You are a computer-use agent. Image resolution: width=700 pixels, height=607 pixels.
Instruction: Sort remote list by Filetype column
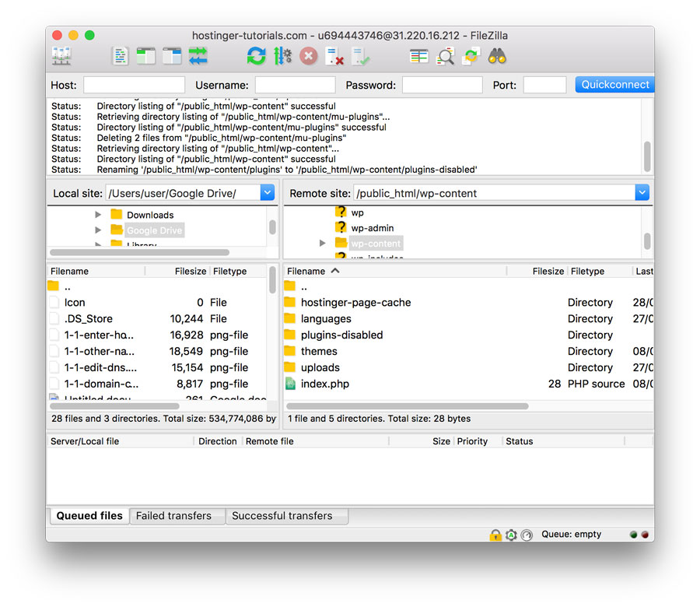pos(600,271)
